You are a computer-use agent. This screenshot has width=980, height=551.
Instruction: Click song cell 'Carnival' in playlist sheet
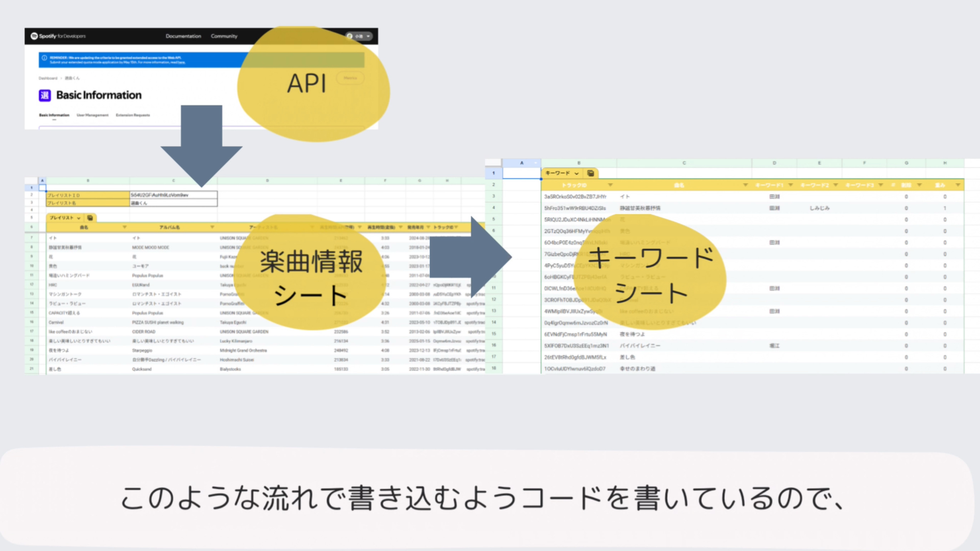point(56,322)
